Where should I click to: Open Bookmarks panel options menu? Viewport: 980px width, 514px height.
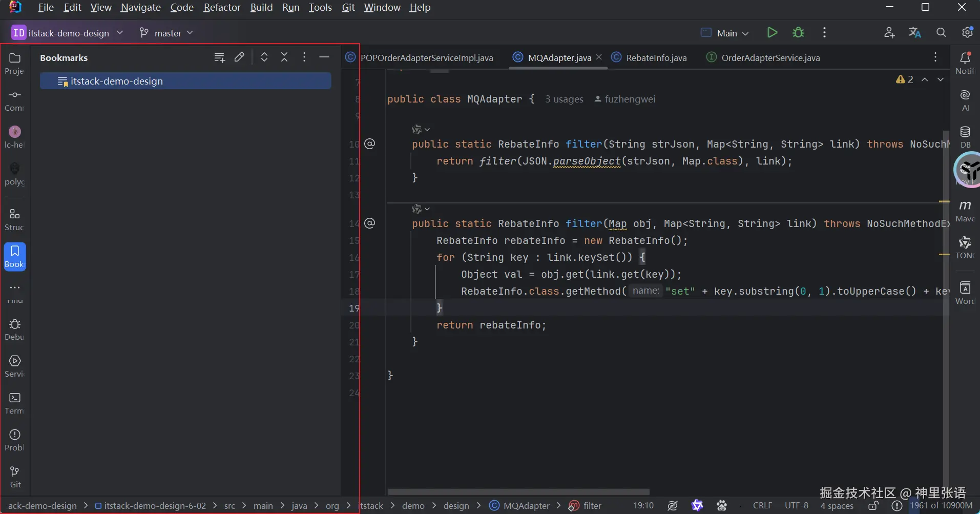pos(304,57)
